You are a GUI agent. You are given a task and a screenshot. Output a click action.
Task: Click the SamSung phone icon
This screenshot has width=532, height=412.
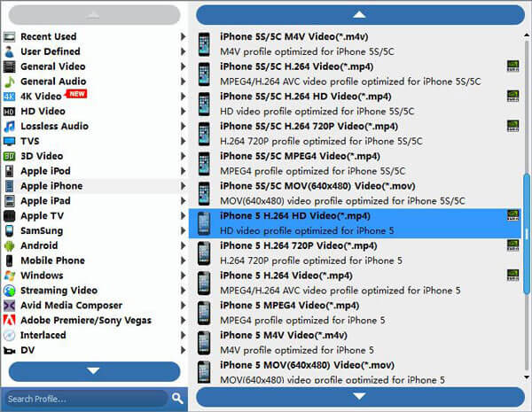pyautogui.click(x=10, y=230)
